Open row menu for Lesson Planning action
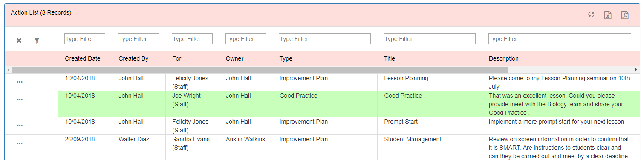 click(x=20, y=82)
